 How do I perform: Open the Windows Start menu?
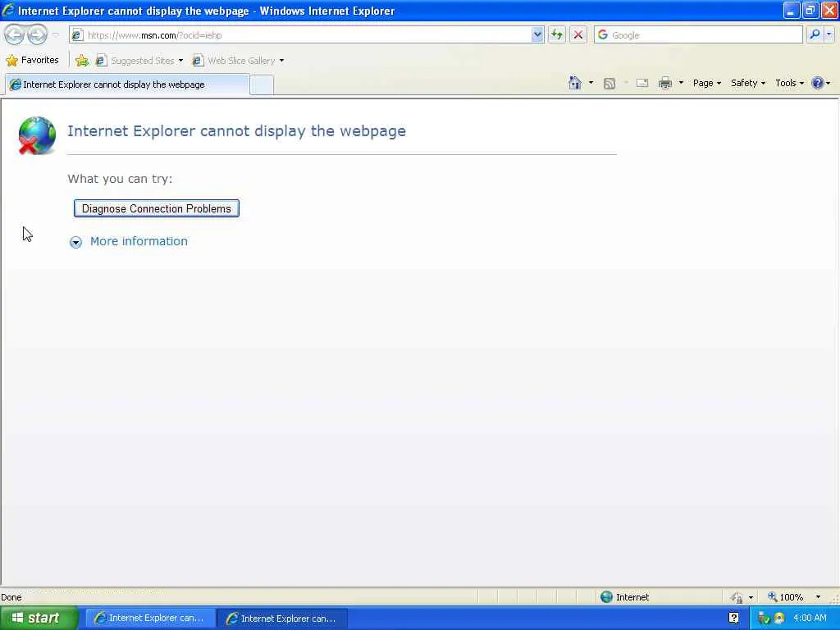pyautogui.click(x=39, y=618)
